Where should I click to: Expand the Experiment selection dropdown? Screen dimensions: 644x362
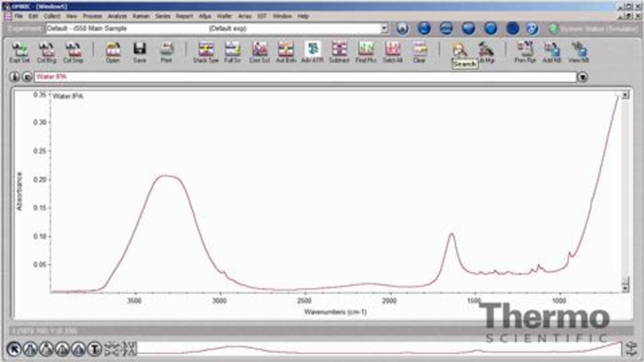384,29
